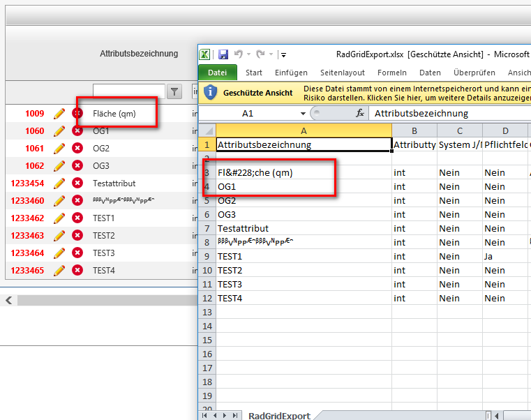This screenshot has height=420, width=531.
Task: Delete row 1233464 with red X icon
Action: pos(77,253)
